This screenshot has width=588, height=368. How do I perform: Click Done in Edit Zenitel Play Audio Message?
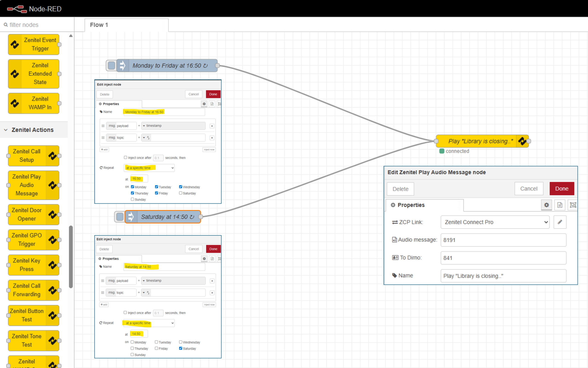pos(561,189)
